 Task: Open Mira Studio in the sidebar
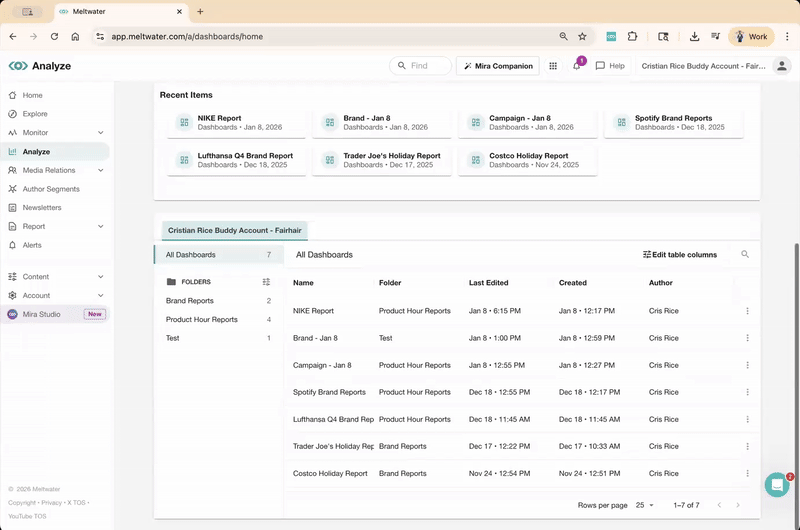[x=55, y=314]
